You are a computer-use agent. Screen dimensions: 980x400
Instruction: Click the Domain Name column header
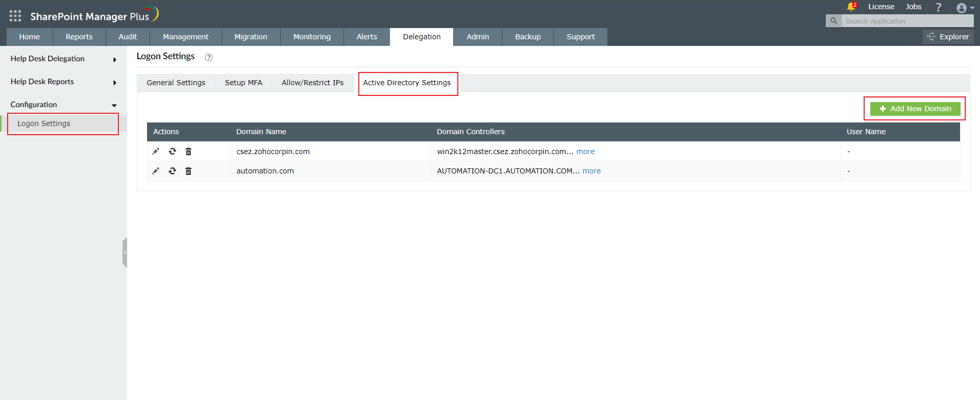tap(261, 132)
